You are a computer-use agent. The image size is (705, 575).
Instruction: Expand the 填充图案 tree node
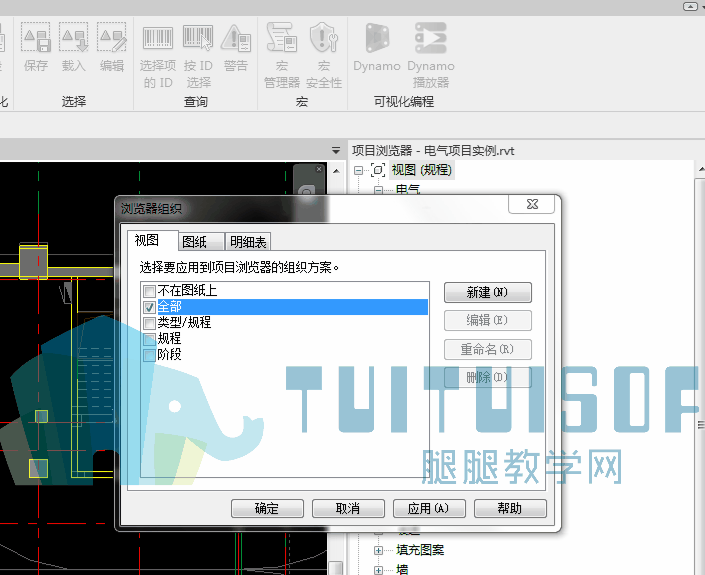point(379,550)
